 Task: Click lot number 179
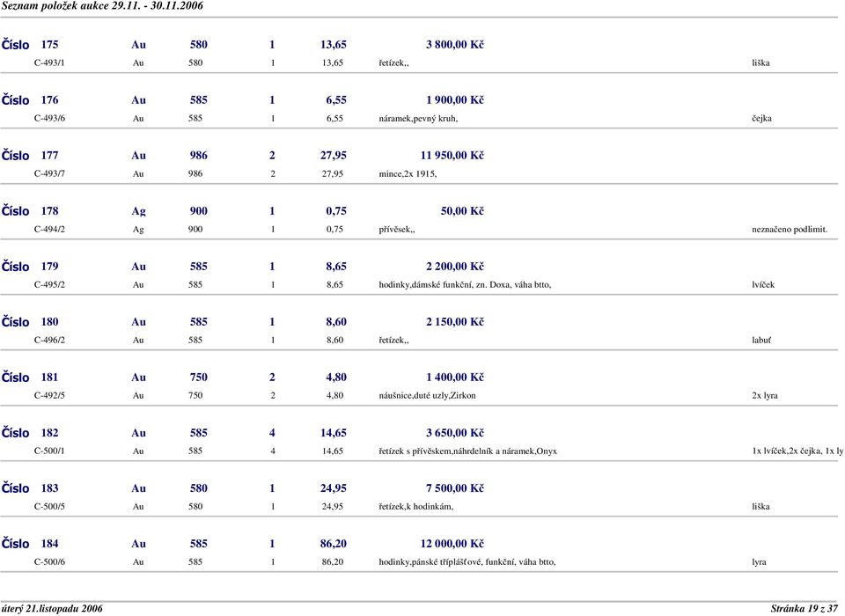click(50, 266)
